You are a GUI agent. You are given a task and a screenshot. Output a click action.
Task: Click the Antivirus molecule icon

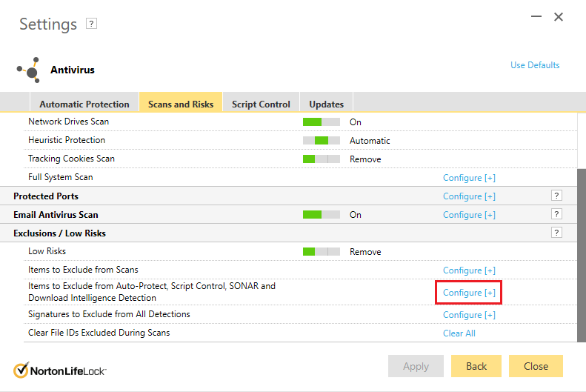[x=29, y=70]
